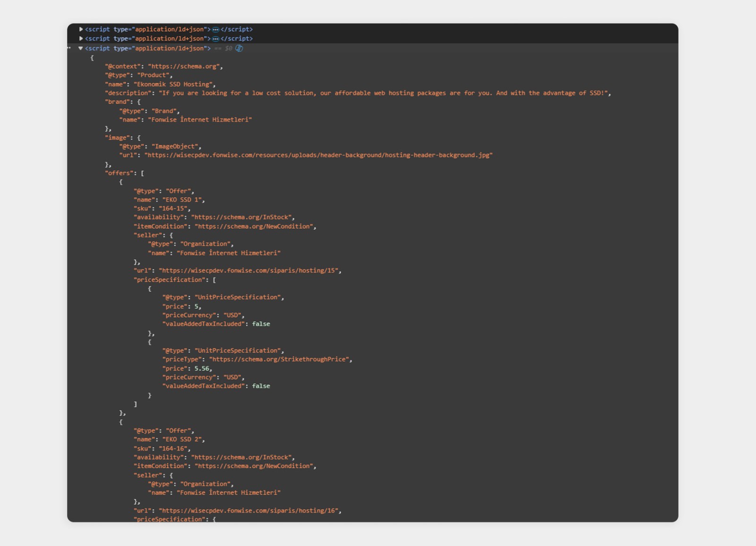Click the badge icon beside == $0
This screenshot has height=546, width=756.
[x=239, y=48]
